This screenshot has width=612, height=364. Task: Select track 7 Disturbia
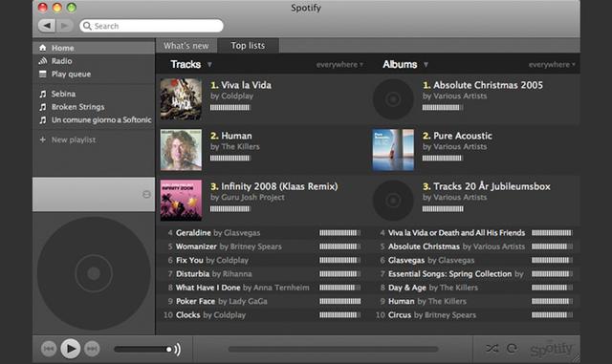[192, 274]
